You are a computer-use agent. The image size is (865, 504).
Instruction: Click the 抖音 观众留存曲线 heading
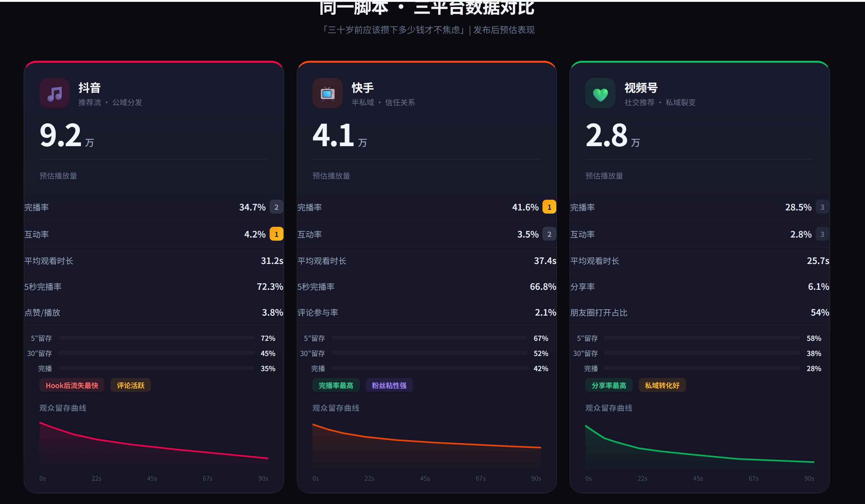coord(63,408)
